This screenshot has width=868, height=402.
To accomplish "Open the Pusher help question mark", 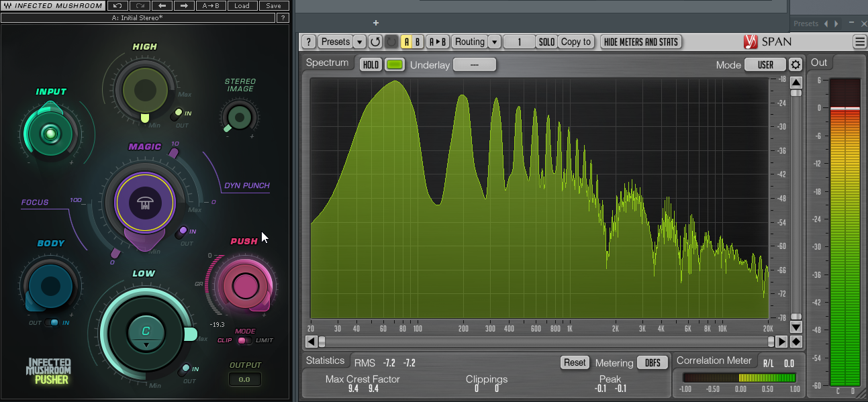I will pyautogui.click(x=283, y=18).
